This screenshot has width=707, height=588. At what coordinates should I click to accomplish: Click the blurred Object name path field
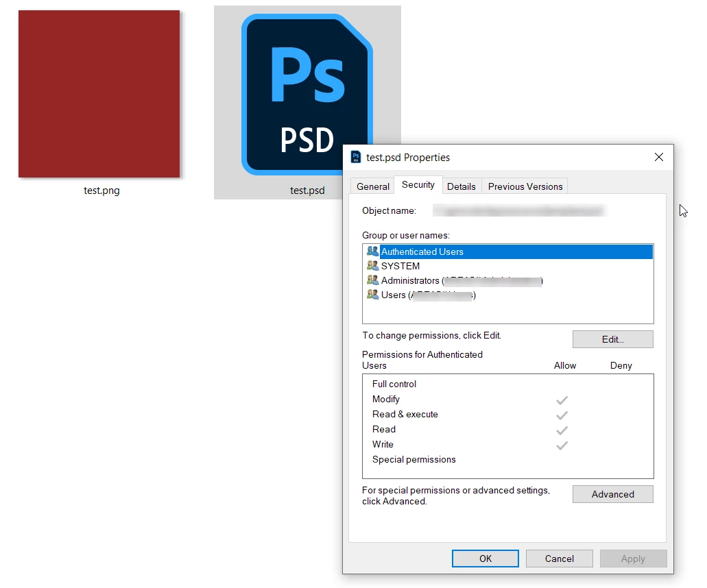click(x=518, y=210)
